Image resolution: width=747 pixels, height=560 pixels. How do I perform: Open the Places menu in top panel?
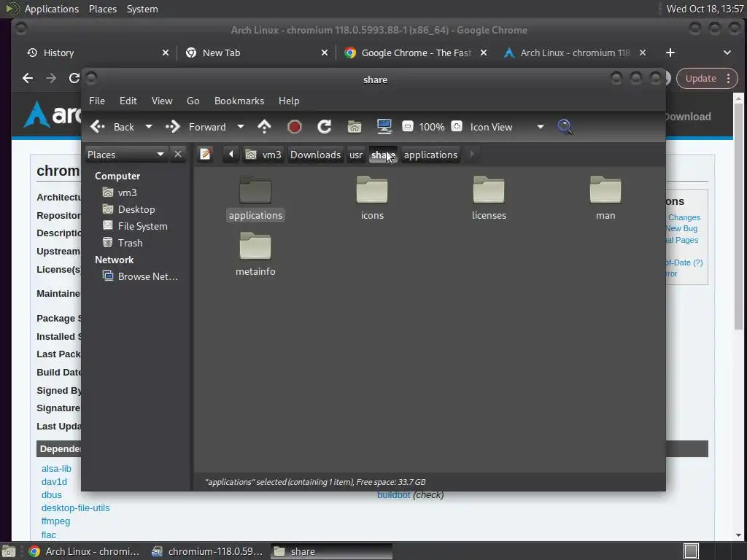click(x=102, y=9)
